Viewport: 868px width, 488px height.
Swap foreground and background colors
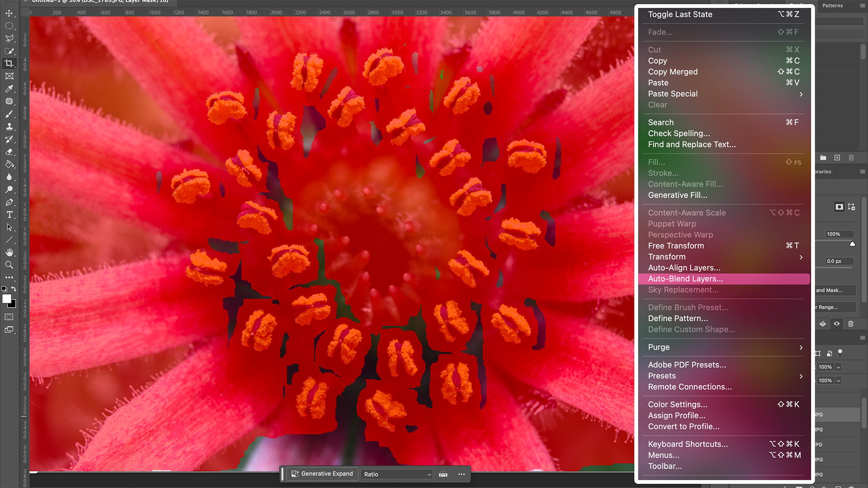(14, 288)
